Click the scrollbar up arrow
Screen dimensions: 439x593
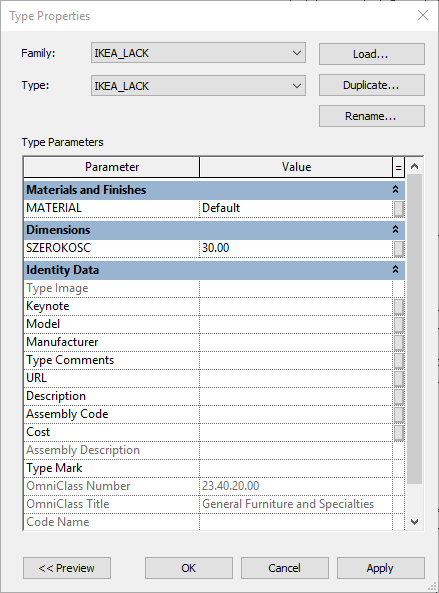pyautogui.click(x=414, y=166)
